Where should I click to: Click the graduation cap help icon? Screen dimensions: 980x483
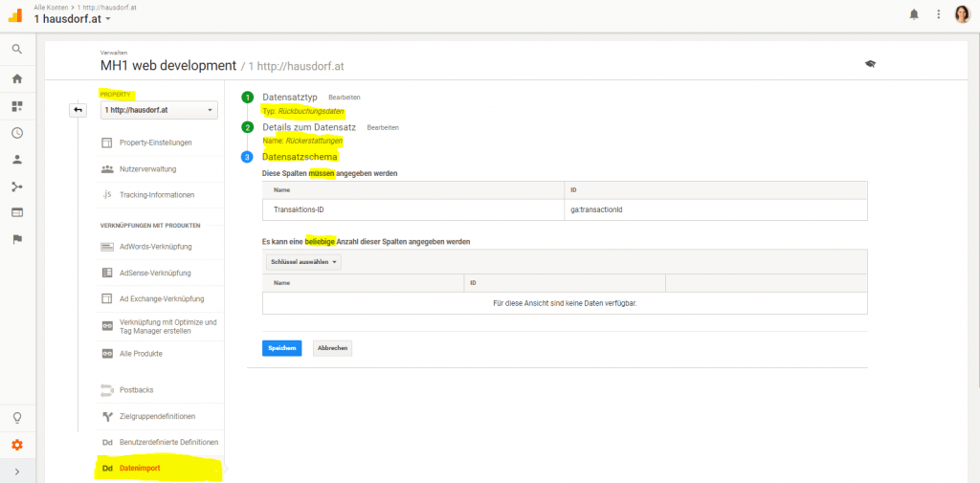coord(870,64)
